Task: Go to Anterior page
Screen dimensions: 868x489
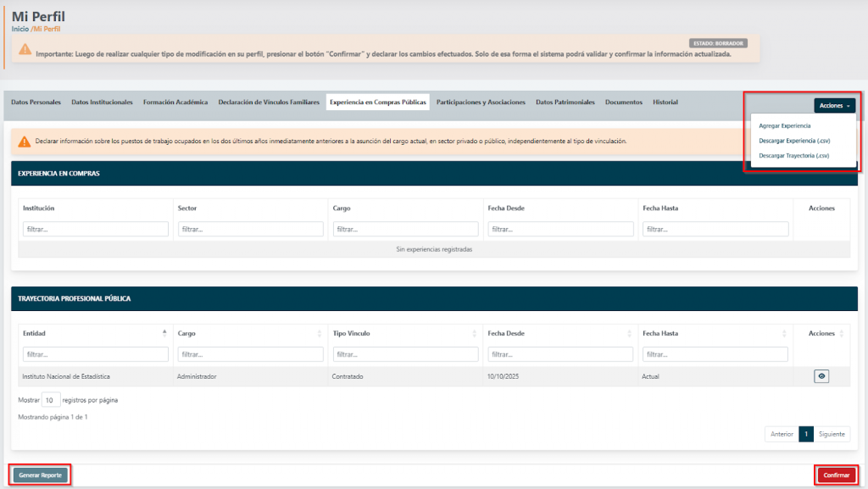Action: pos(782,434)
